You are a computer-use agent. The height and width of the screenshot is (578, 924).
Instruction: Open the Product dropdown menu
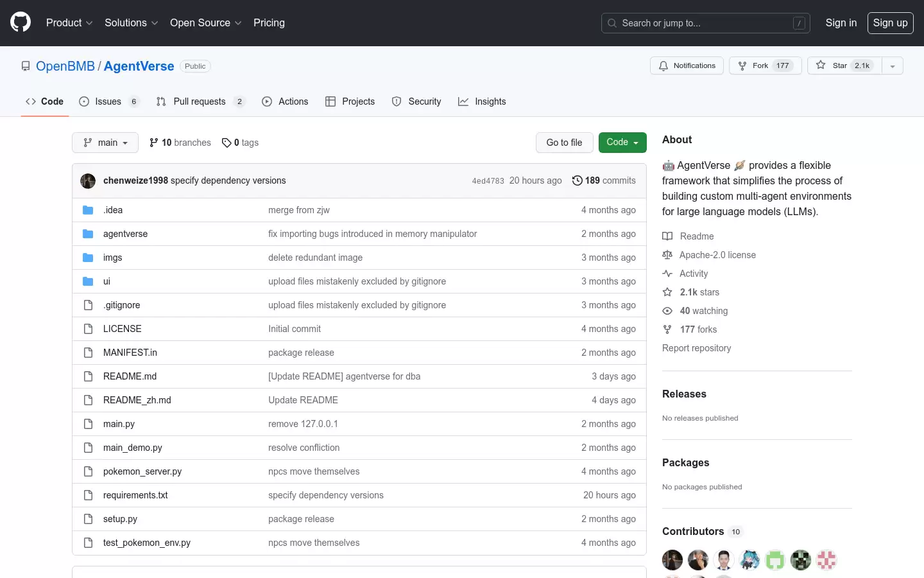pyautogui.click(x=69, y=22)
